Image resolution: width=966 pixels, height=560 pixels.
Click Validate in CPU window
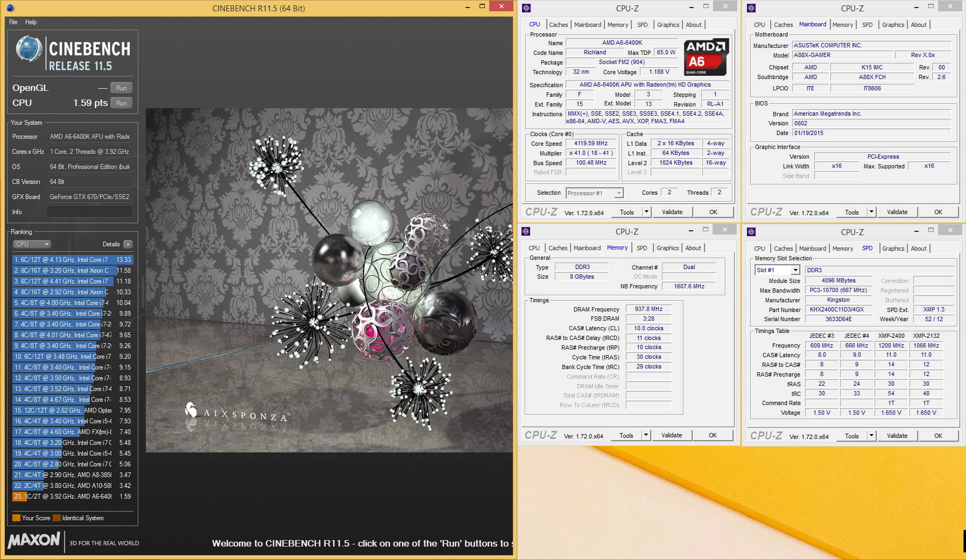[x=672, y=212]
